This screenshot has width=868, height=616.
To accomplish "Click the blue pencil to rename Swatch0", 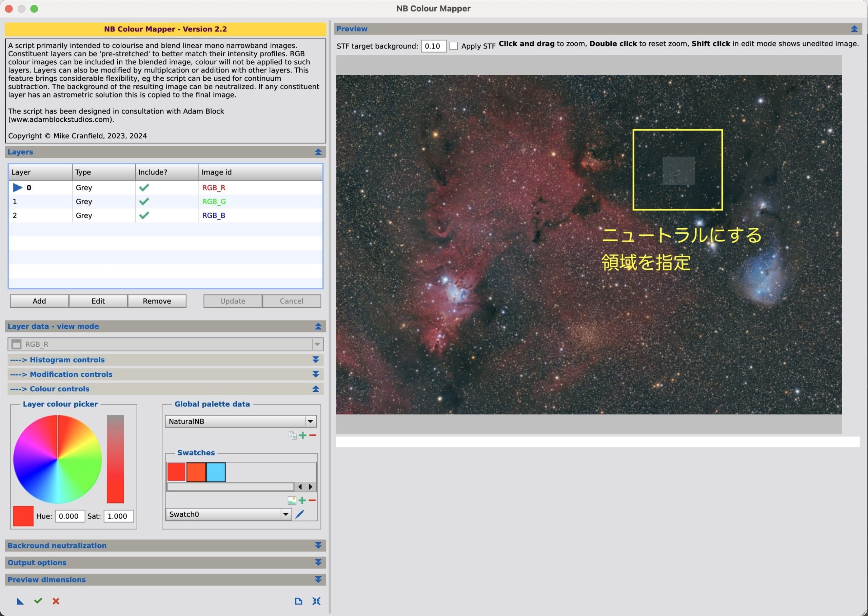I will [299, 514].
